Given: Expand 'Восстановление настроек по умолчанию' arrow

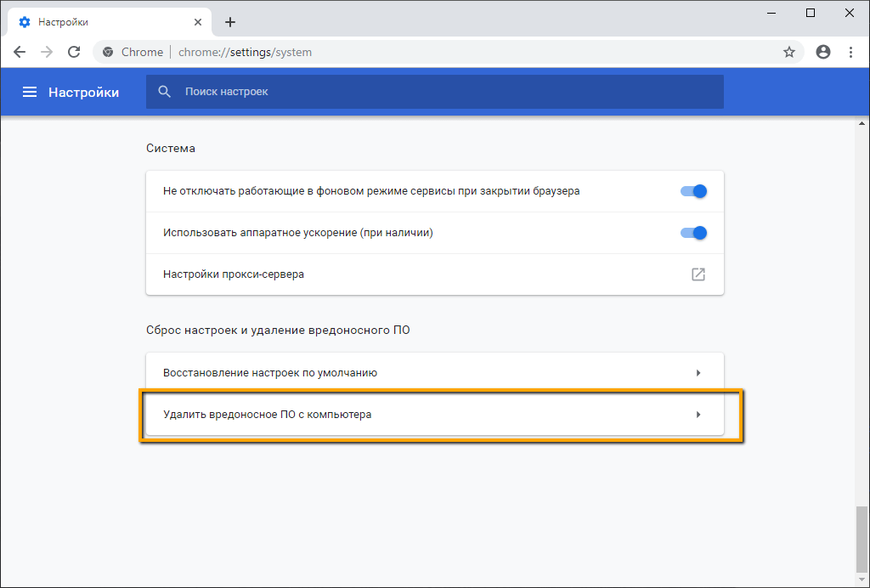Looking at the screenshot, I should [x=698, y=372].
